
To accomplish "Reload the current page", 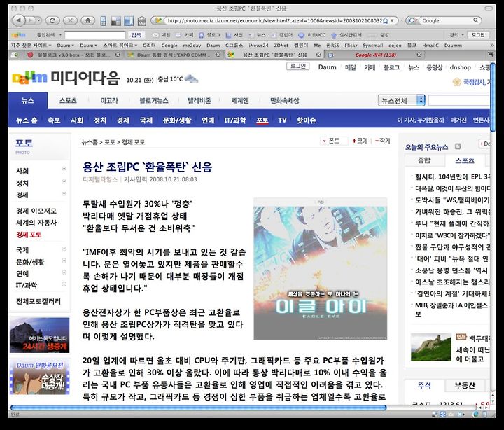I will [52, 20].
